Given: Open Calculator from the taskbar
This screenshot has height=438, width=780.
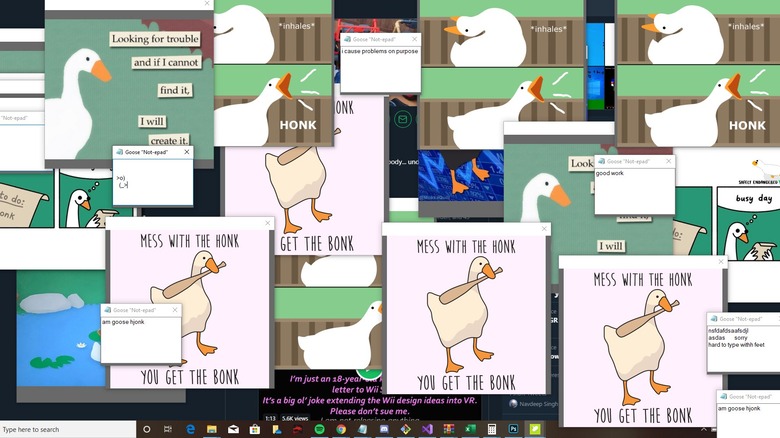Looking at the screenshot, I should [x=491, y=429].
